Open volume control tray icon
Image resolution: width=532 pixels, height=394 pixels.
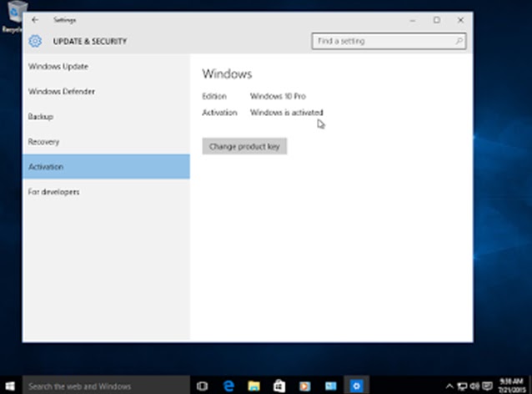point(474,386)
